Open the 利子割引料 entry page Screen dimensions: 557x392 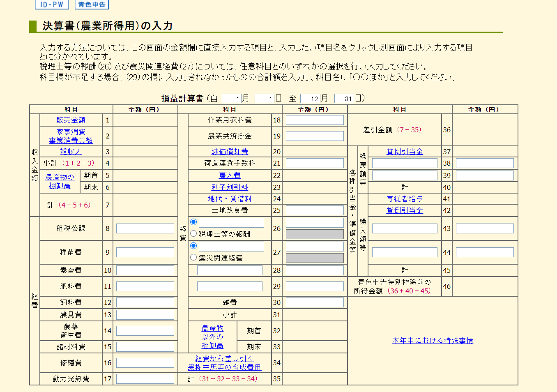(x=230, y=187)
